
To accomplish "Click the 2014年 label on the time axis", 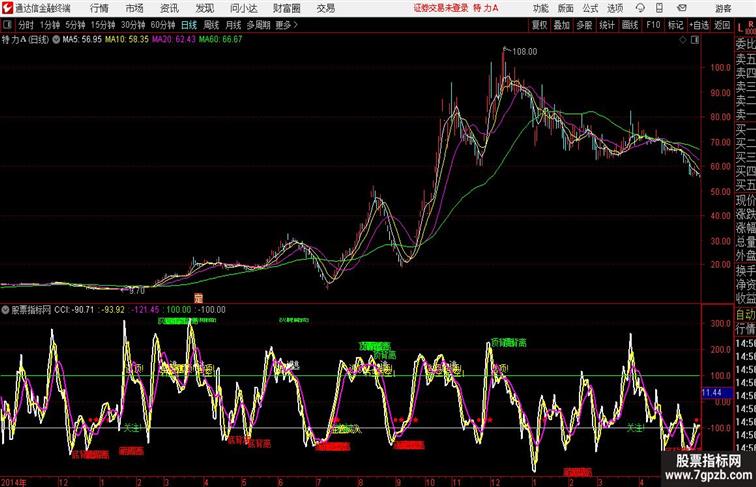I will coord(14,482).
